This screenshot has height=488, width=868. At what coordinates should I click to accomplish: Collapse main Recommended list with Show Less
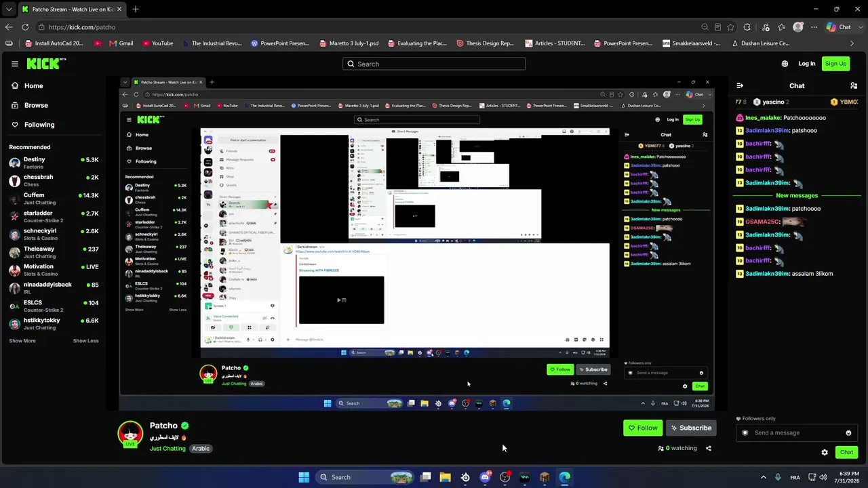85,341
